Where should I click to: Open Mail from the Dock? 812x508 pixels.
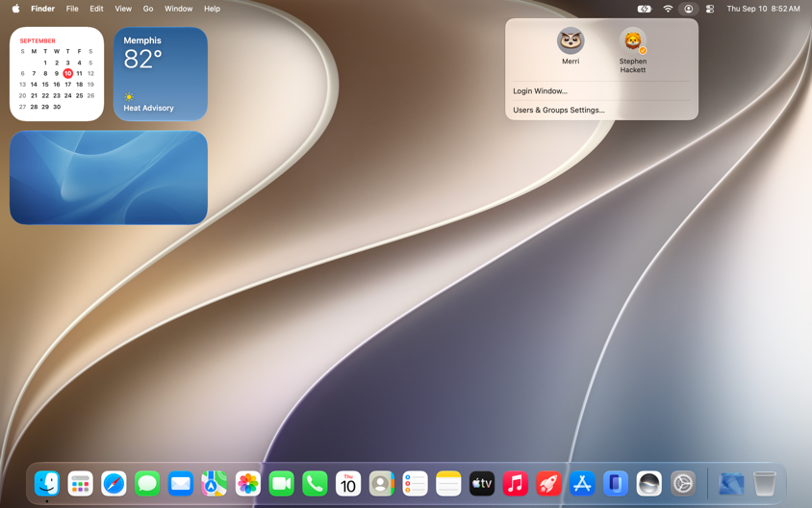click(181, 483)
